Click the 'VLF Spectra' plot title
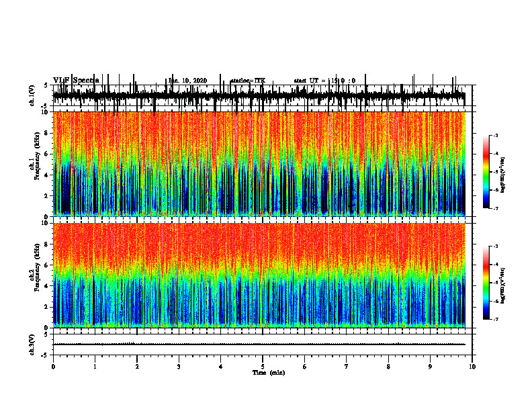This screenshot has width=532, height=411. pyautogui.click(x=77, y=80)
